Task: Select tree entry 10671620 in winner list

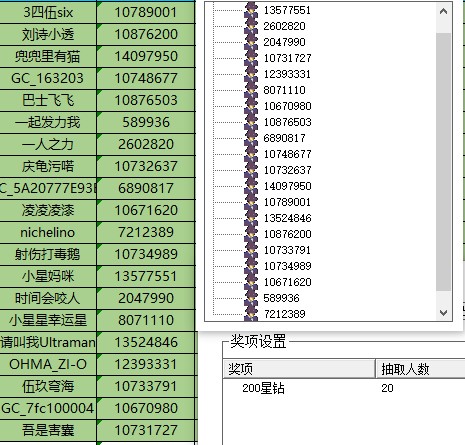Action: click(x=287, y=282)
